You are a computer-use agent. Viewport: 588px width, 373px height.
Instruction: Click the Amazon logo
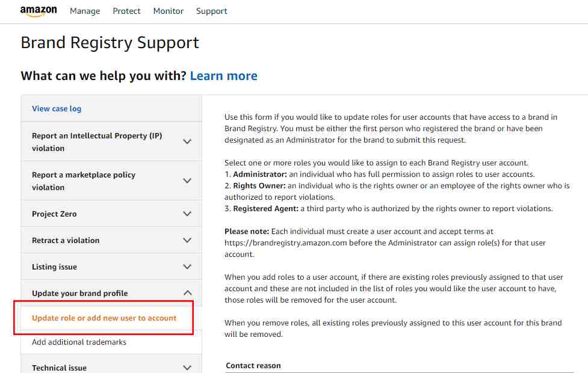[39, 11]
